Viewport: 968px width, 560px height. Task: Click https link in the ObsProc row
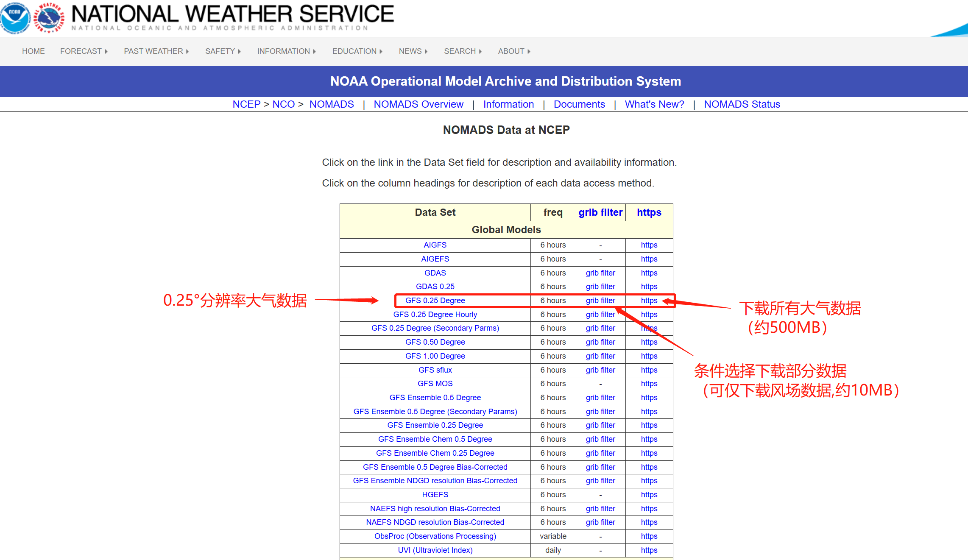(649, 536)
